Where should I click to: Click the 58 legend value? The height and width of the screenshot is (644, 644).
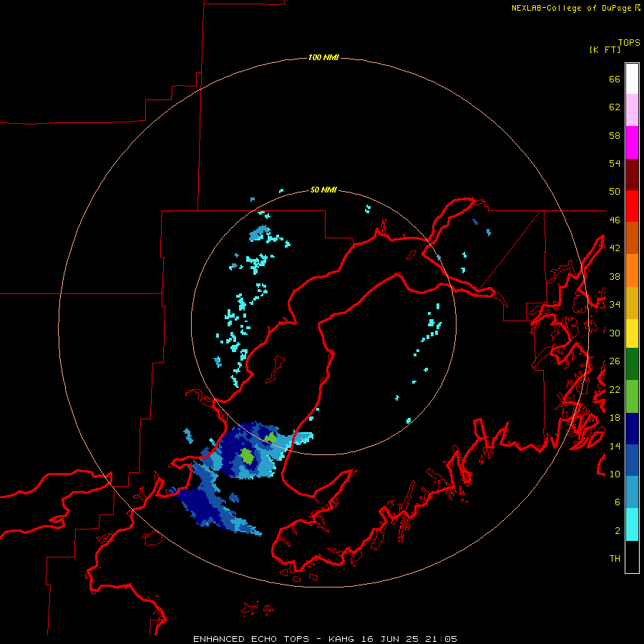[x=615, y=135]
